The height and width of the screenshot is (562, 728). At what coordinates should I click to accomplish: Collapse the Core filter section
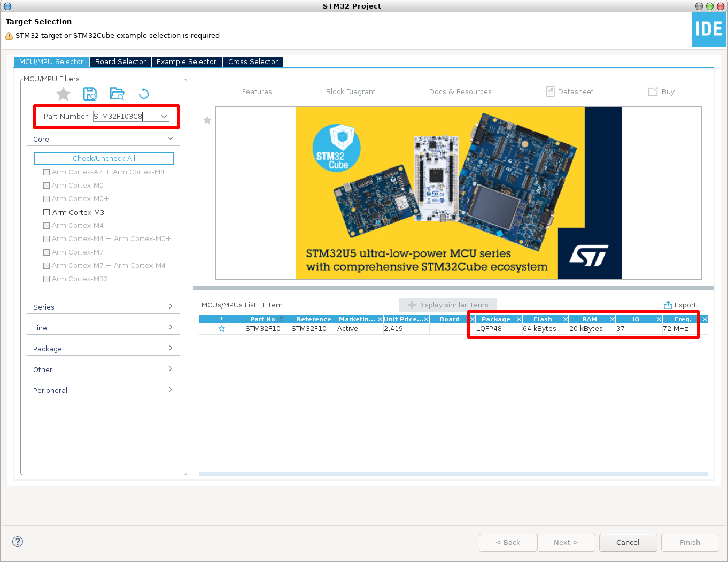pyautogui.click(x=171, y=138)
